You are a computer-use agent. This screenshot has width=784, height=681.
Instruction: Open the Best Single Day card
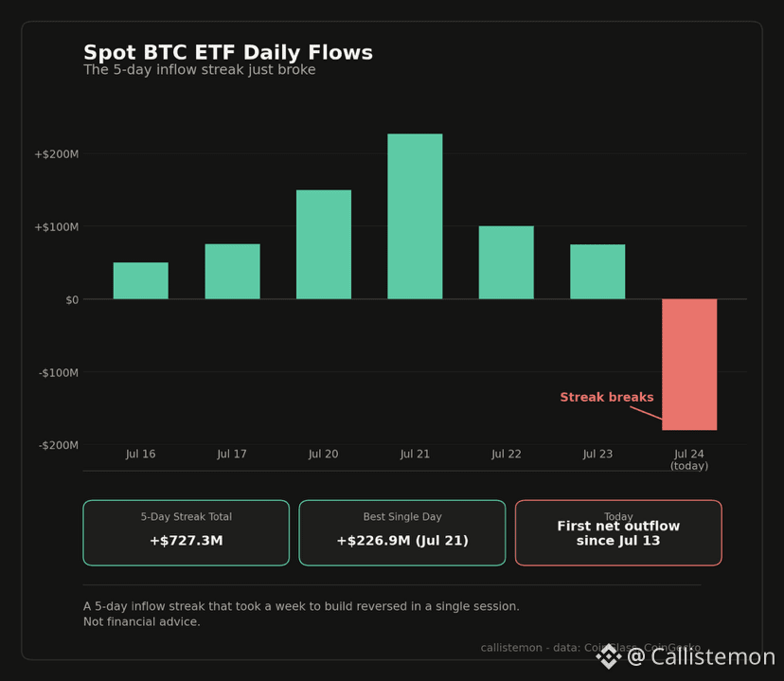402,533
